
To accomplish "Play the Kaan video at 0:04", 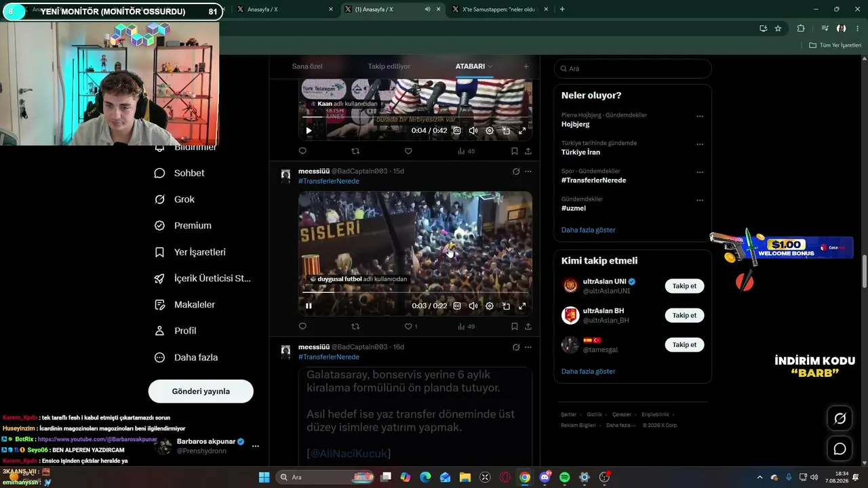I will 309,131.
